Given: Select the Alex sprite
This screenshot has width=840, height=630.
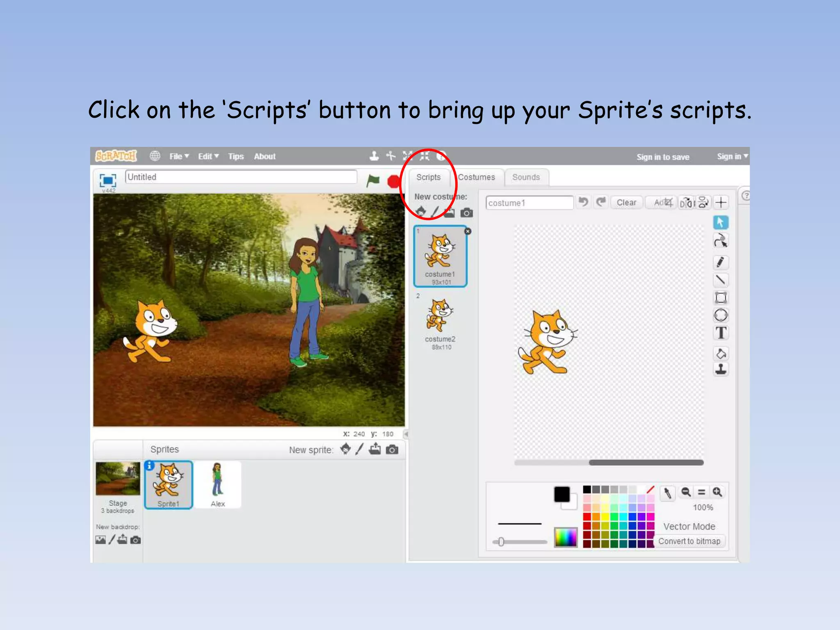Looking at the screenshot, I should click(218, 485).
